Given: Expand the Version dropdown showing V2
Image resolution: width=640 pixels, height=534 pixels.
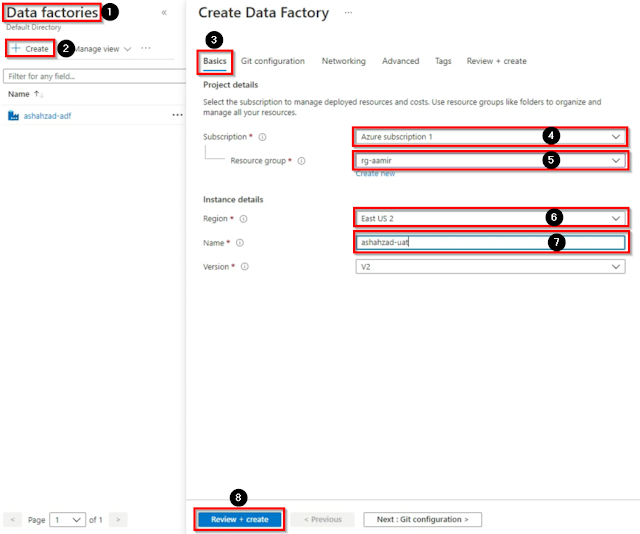Looking at the screenshot, I should pyautogui.click(x=490, y=267).
